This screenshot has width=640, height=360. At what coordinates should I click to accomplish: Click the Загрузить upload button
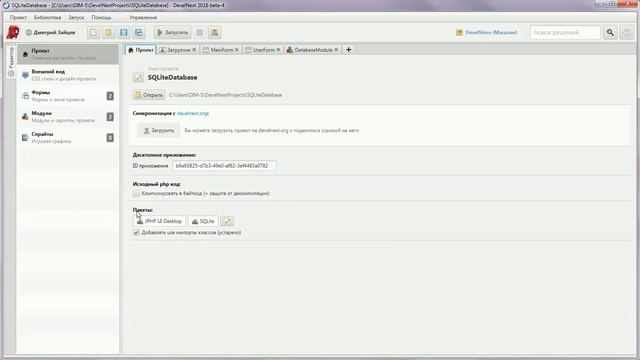(x=158, y=131)
